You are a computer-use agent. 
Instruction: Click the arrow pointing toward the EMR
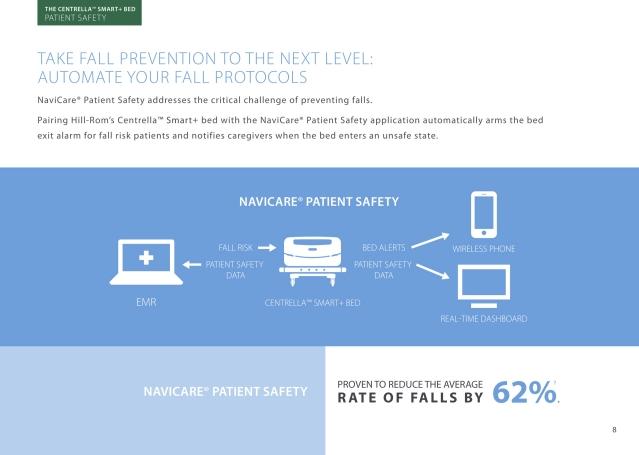192,265
